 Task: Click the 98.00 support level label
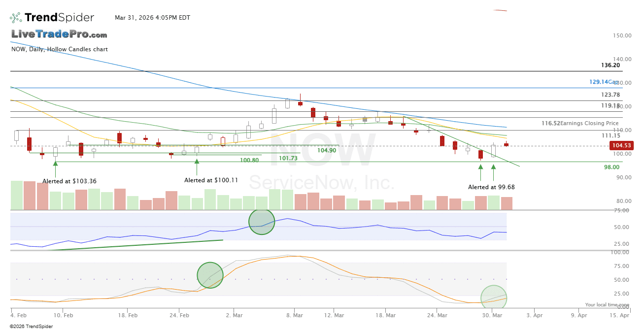[x=611, y=167]
